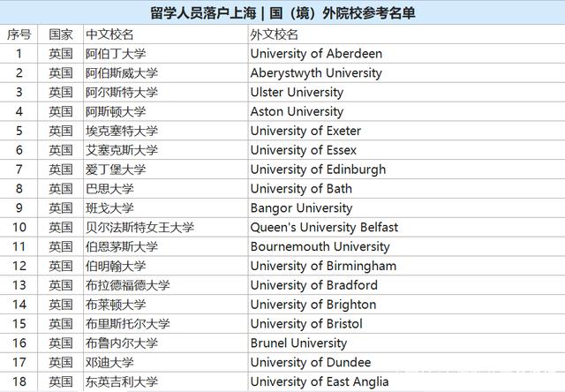Click 布里斯托尔大学 cell
The width and height of the screenshot is (565, 392).
point(166,323)
